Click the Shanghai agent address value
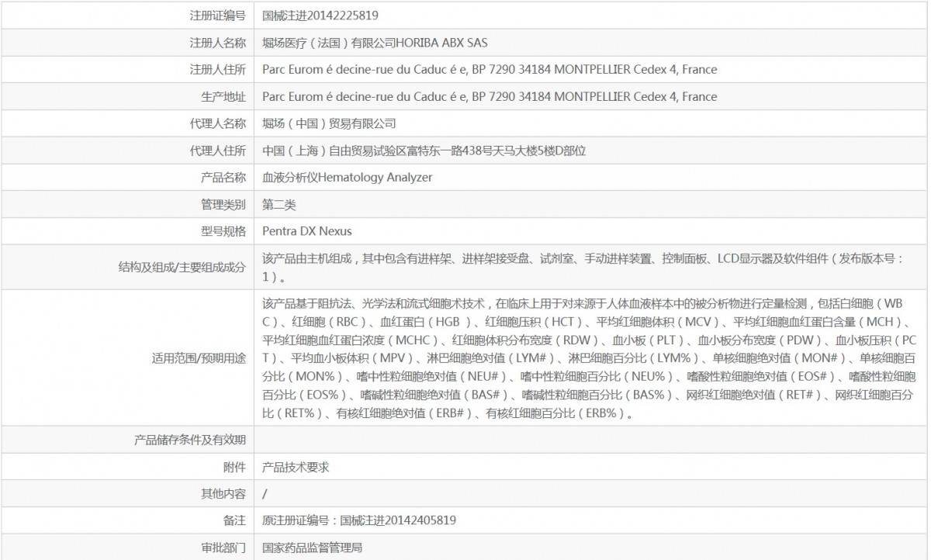The image size is (931, 560). click(x=424, y=150)
